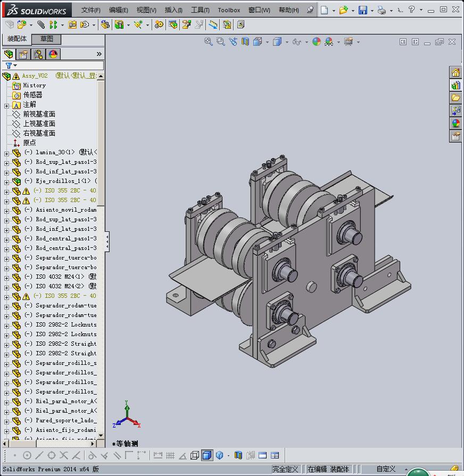Click the Section View icon

click(245, 41)
